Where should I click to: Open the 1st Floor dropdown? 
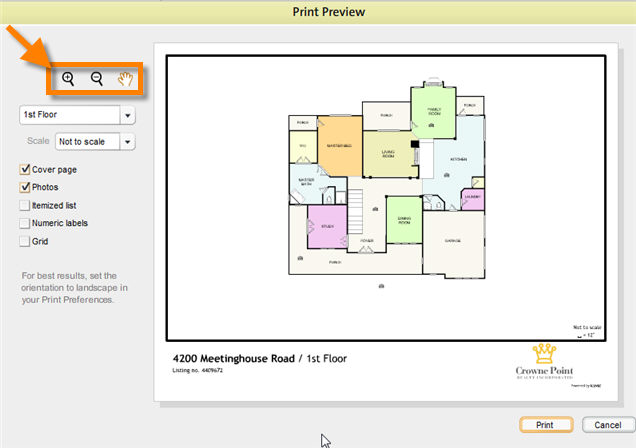tap(77, 115)
